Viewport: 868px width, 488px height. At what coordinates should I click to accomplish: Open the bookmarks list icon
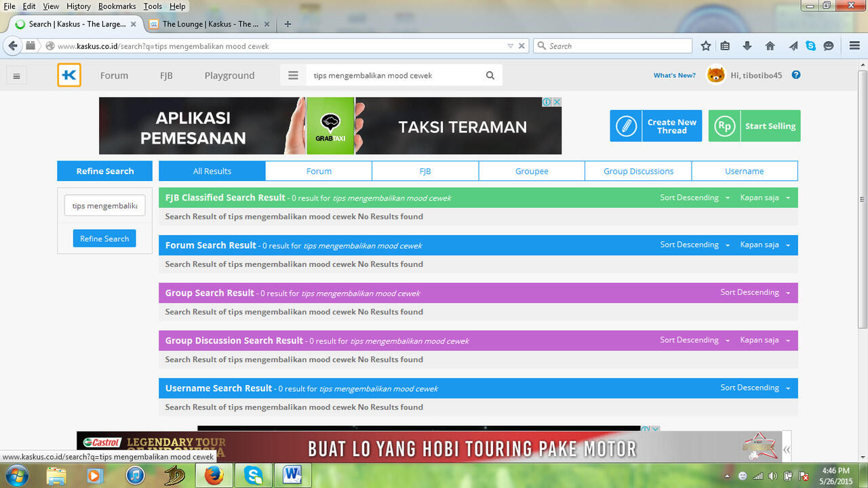click(x=726, y=46)
